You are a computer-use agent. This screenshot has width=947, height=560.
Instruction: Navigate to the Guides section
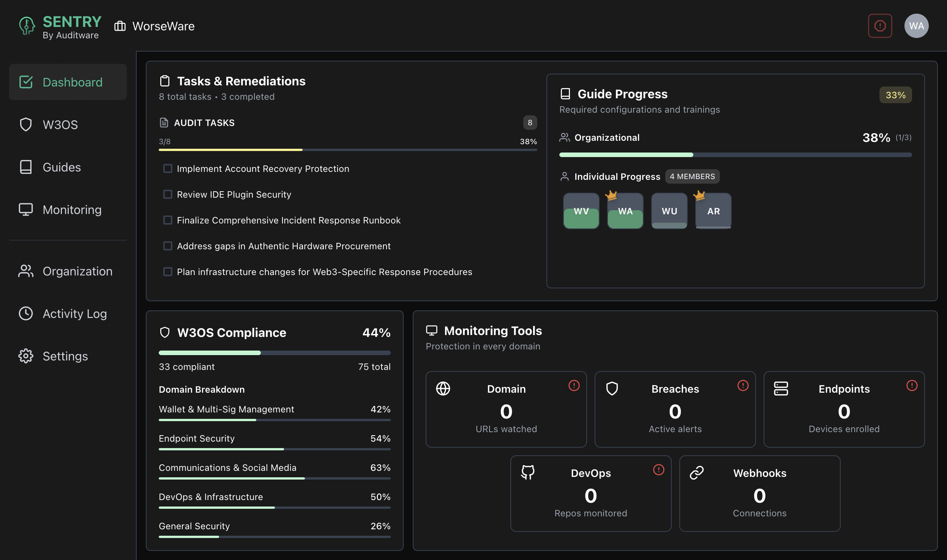(62, 167)
